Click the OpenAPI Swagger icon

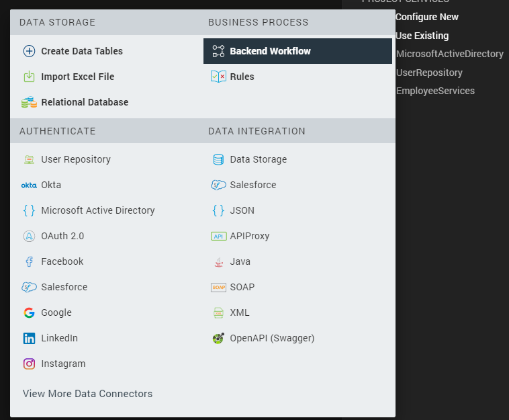[x=218, y=338]
